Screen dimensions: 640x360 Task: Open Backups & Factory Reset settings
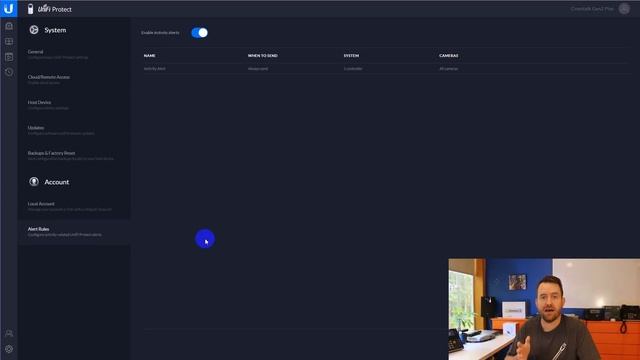tap(73, 156)
